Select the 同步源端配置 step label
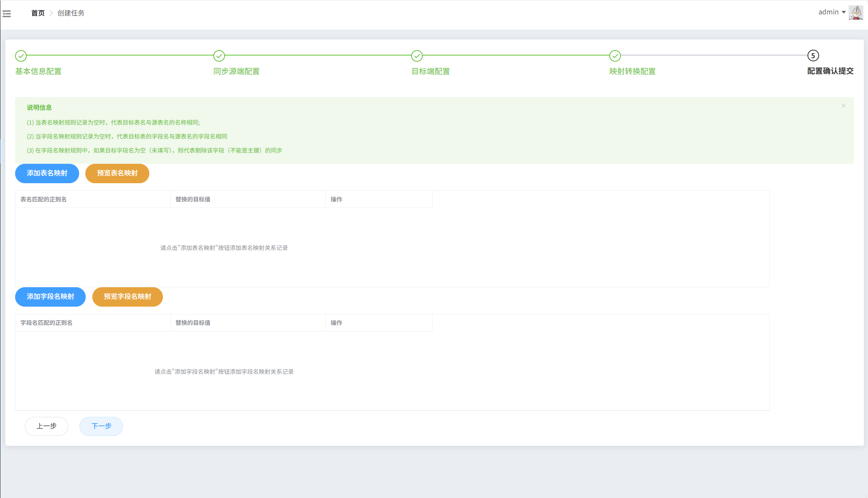Screen dimensions: 868x498 coord(236,71)
